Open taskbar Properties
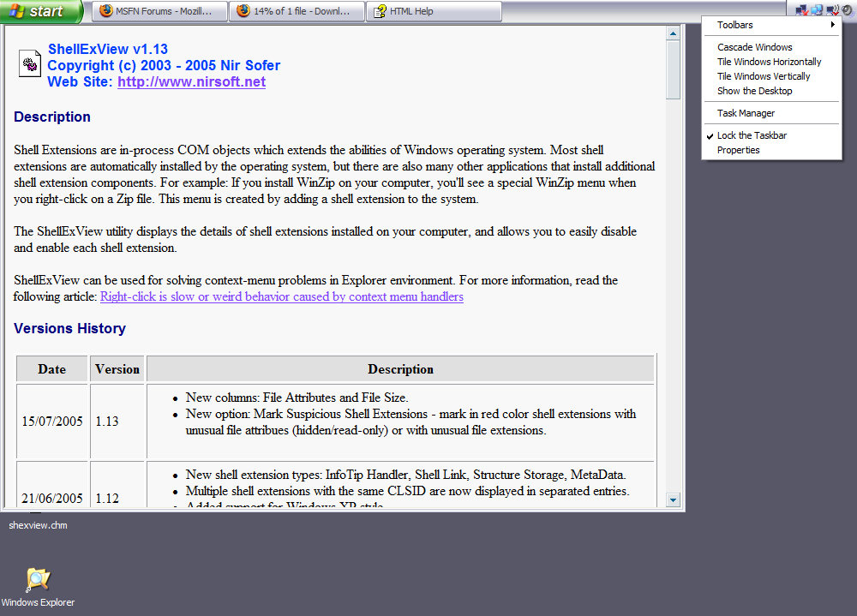The height and width of the screenshot is (616, 857). (x=771, y=150)
